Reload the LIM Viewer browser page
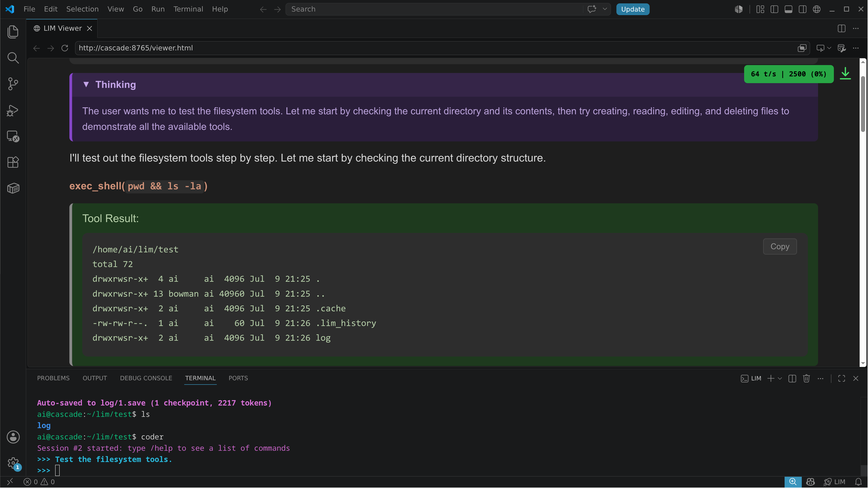 [x=65, y=48]
